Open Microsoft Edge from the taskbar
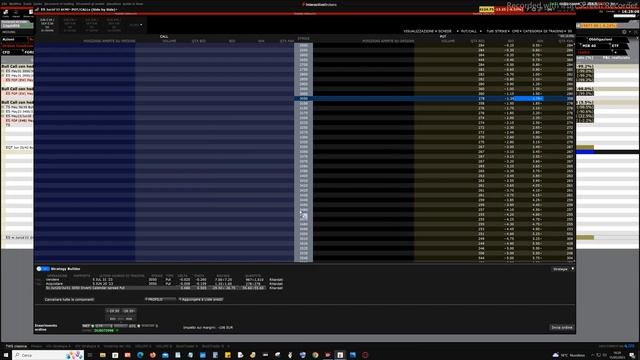 pyautogui.click(x=140, y=355)
